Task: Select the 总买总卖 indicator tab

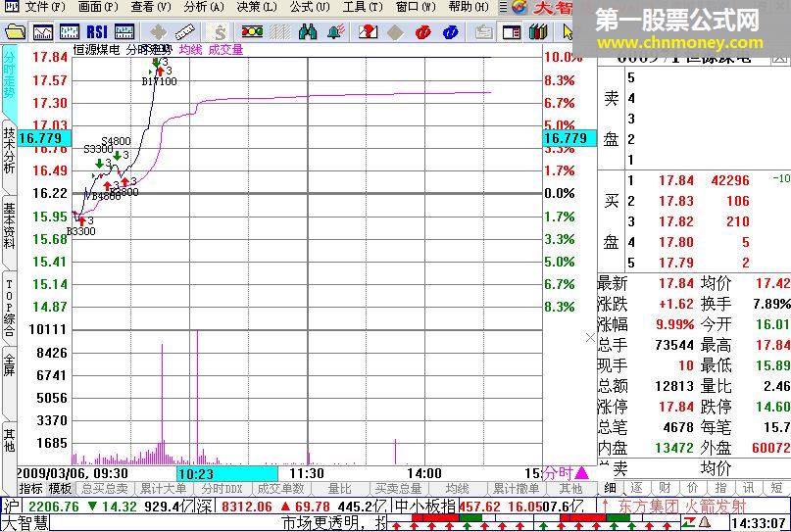Action: point(105,488)
